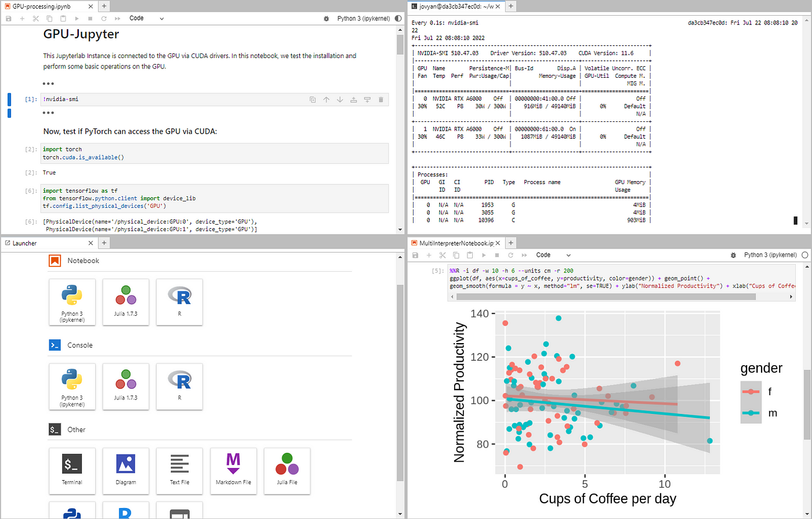Viewport: 812px width, 519px height.
Task: Insert a cell below in GPU-processing notebook
Action: [22, 19]
